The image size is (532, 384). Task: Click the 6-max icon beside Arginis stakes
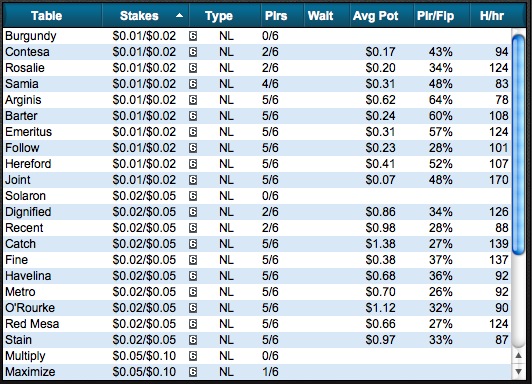click(x=193, y=100)
